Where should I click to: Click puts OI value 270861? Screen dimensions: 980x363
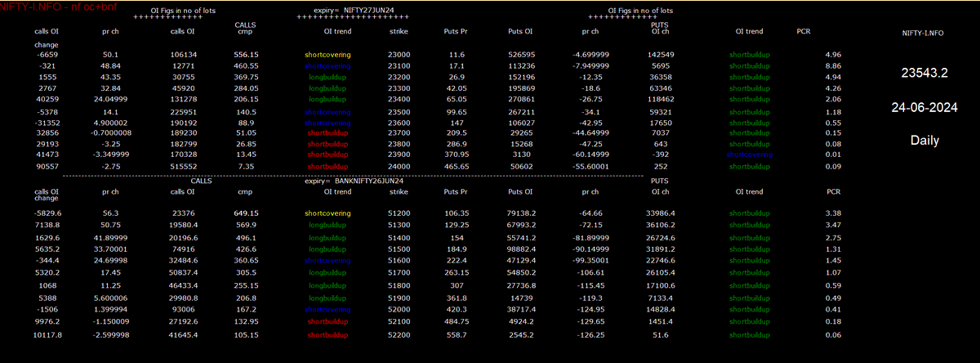point(520,97)
